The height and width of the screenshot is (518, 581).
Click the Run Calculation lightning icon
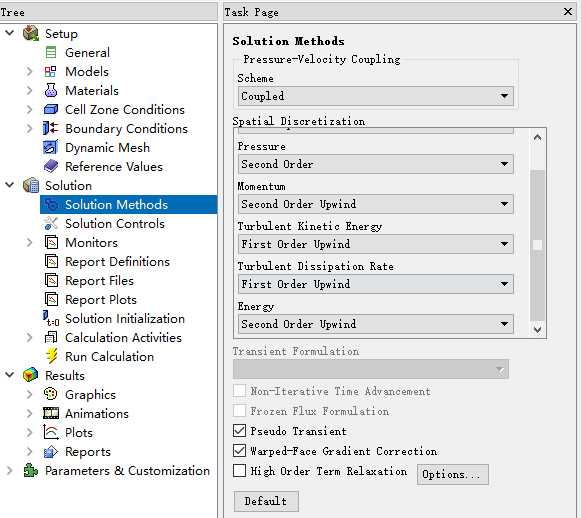pos(52,356)
